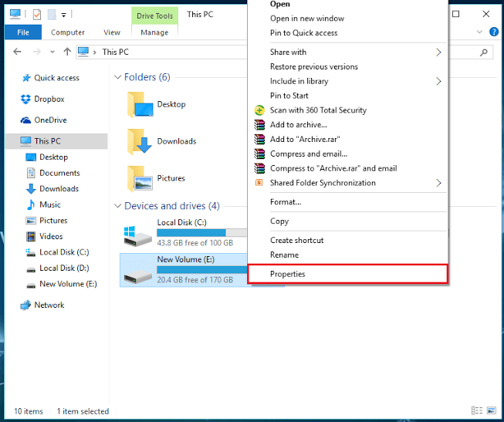This screenshot has width=504, height=422.
Task: Switch to the Computer ribbon tab
Action: point(68,32)
